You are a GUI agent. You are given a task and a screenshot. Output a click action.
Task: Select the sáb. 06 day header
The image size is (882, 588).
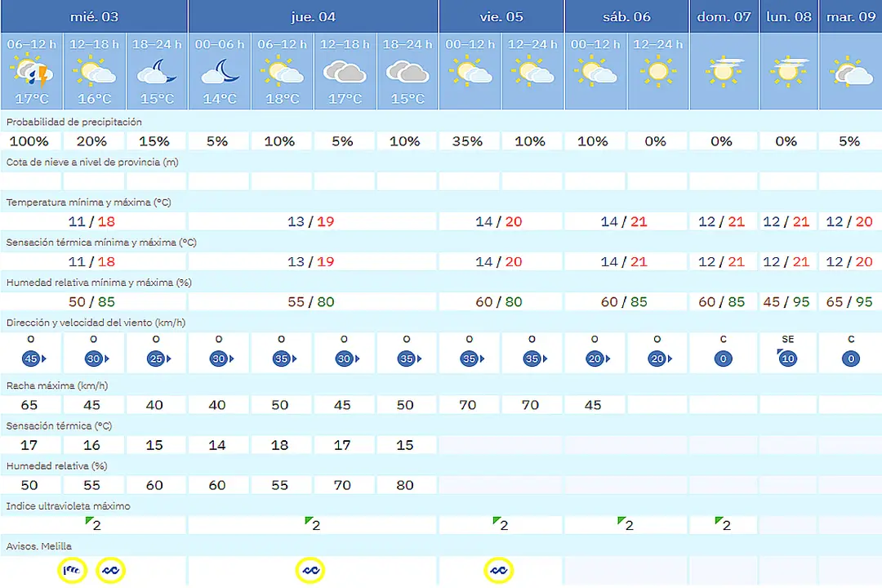pos(626,16)
